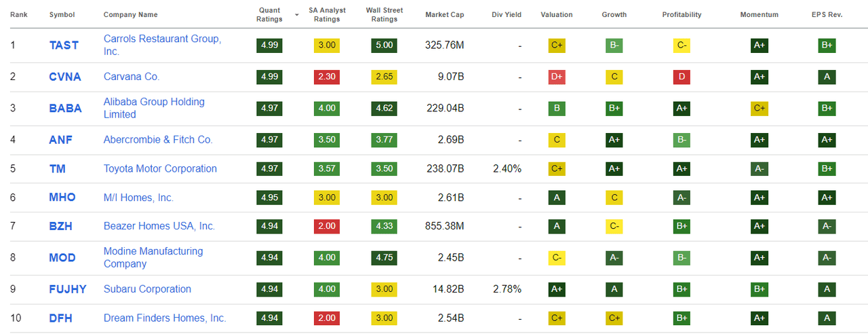Open Dream Finders Homes, Inc. page
This screenshot has height=336, width=868.
pos(165,318)
